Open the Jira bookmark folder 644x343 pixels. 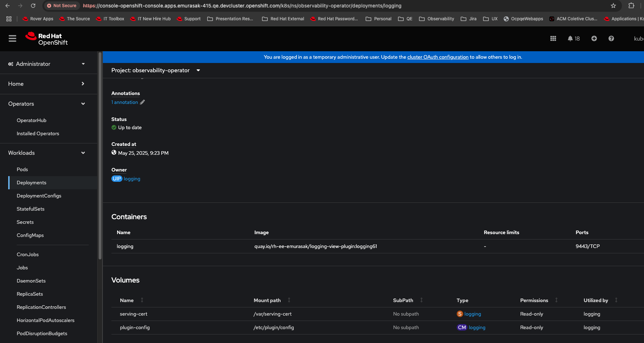click(x=468, y=19)
